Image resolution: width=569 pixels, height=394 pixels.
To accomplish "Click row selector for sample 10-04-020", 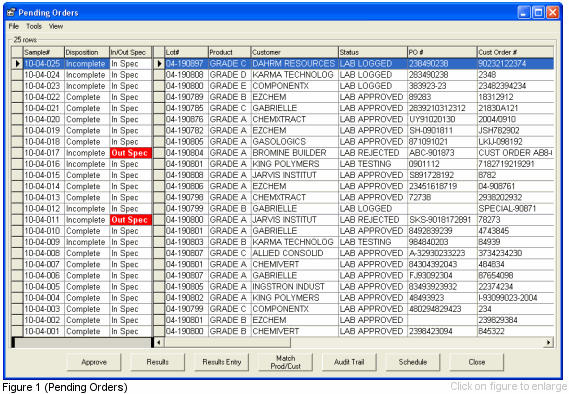I will pos(17,119).
